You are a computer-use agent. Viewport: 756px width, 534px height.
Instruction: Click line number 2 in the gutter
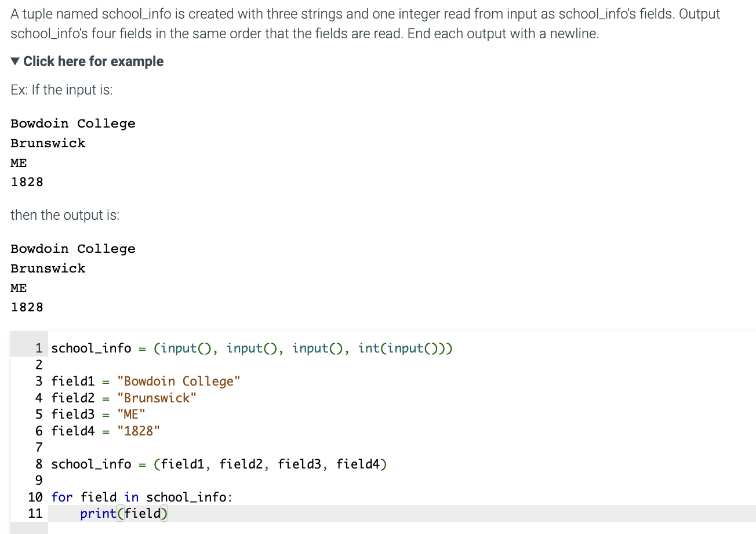click(x=38, y=365)
